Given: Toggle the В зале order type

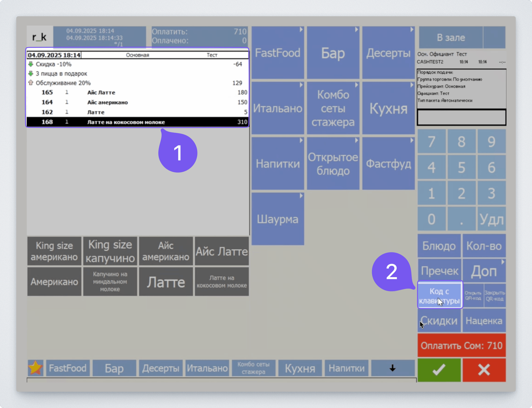Looking at the screenshot, I should click(x=451, y=38).
